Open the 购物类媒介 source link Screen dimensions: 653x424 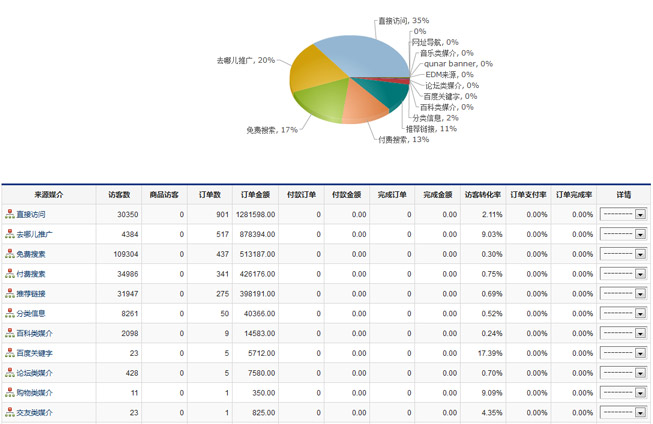(35, 393)
